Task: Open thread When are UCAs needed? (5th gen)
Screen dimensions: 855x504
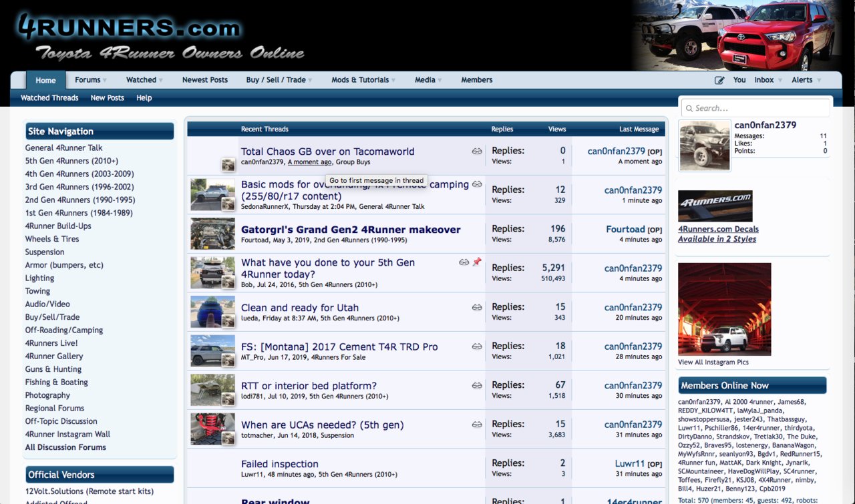Action: 323,425
